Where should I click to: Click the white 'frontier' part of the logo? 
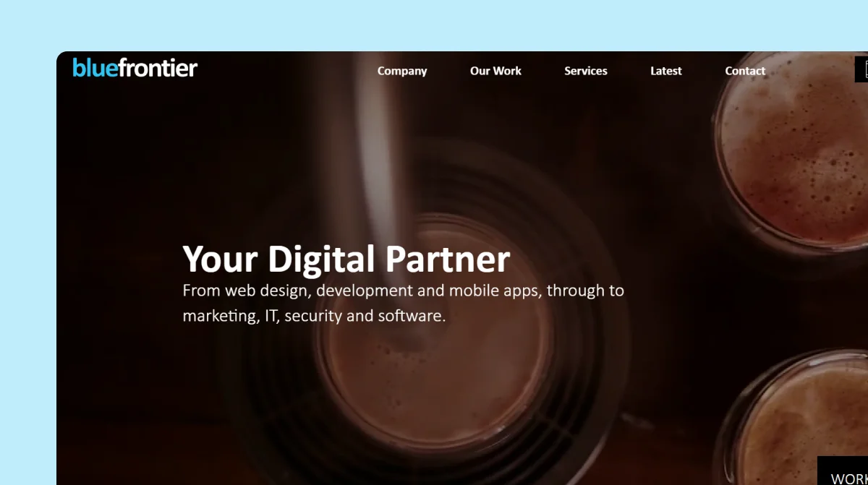157,69
